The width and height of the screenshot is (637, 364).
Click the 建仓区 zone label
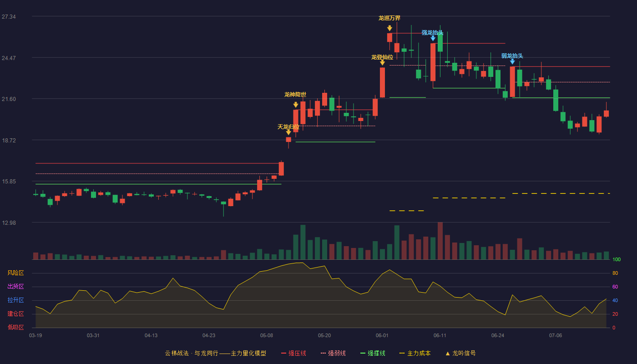point(15,314)
